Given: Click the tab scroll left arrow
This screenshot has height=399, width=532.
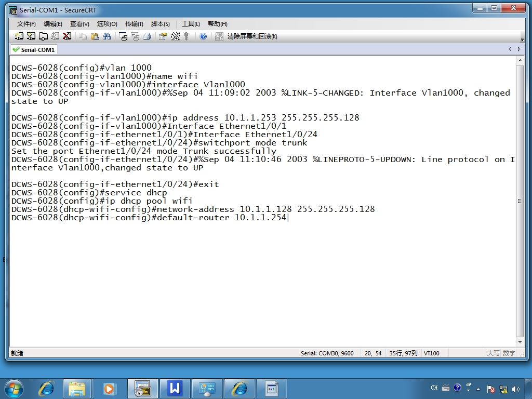Looking at the screenshot, I should [x=510, y=49].
